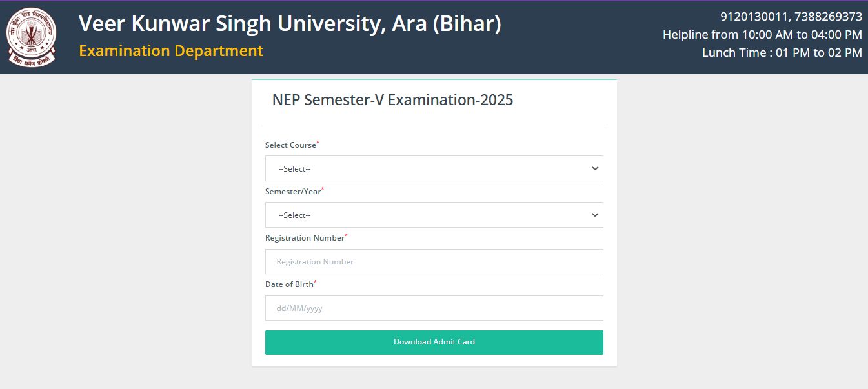This screenshot has width=868, height=389.
Task: Click the Veer Kunwar Singh University logo emblem
Action: pyautogui.click(x=31, y=37)
